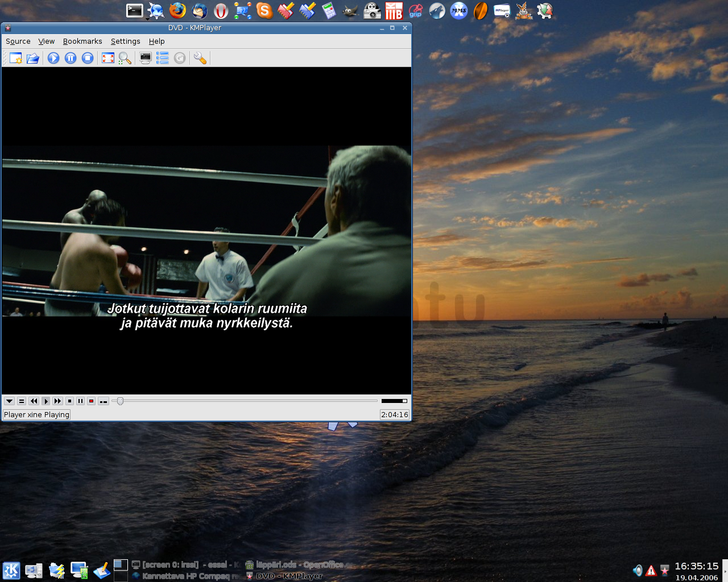Launch Konqueror from the top launcher
This screenshot has height=582, width=728.
click(156, 10)
